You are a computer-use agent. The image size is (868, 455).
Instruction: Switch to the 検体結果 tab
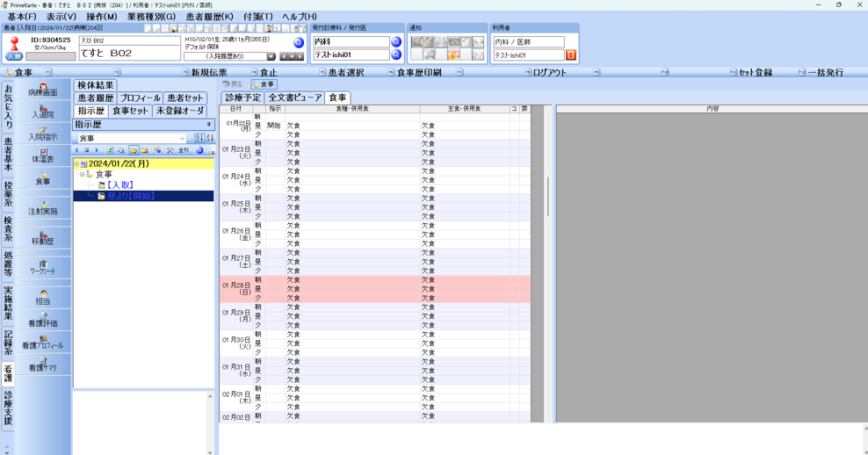pos(95,85)
